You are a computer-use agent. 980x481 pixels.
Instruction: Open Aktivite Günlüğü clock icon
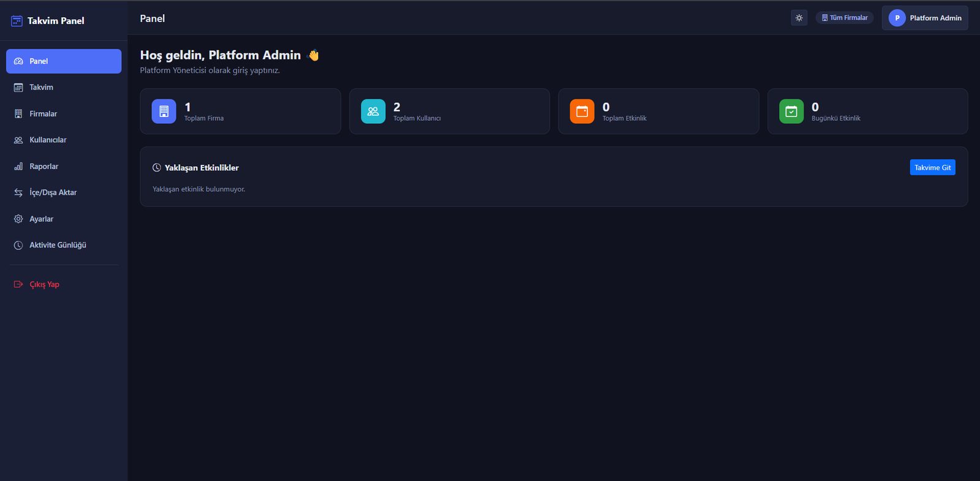coord(18,245)
